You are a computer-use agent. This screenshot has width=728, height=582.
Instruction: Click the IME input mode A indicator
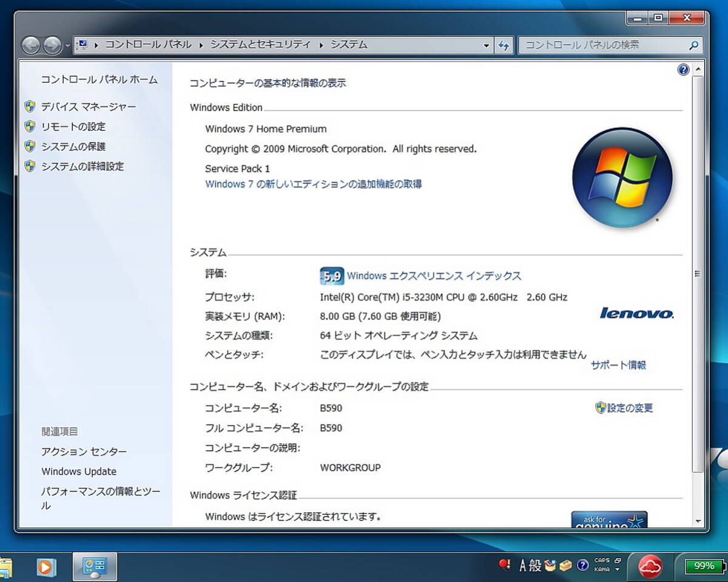522,566
